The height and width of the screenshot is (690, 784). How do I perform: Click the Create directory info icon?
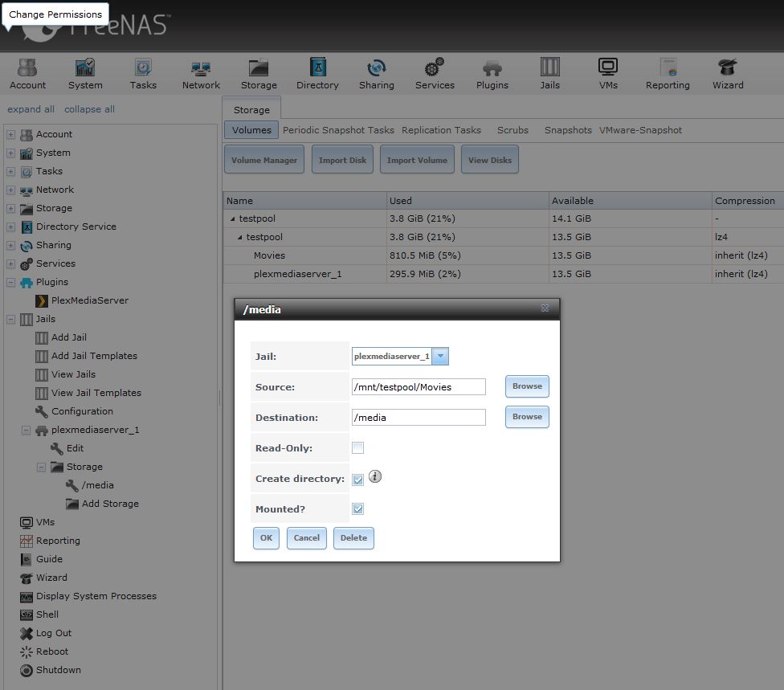[x=375, y=476]
